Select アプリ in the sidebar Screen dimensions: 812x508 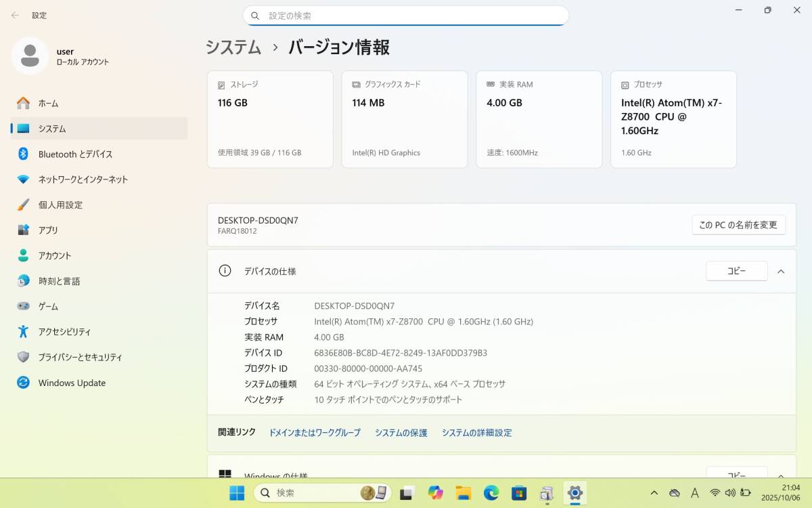[48, 230]
